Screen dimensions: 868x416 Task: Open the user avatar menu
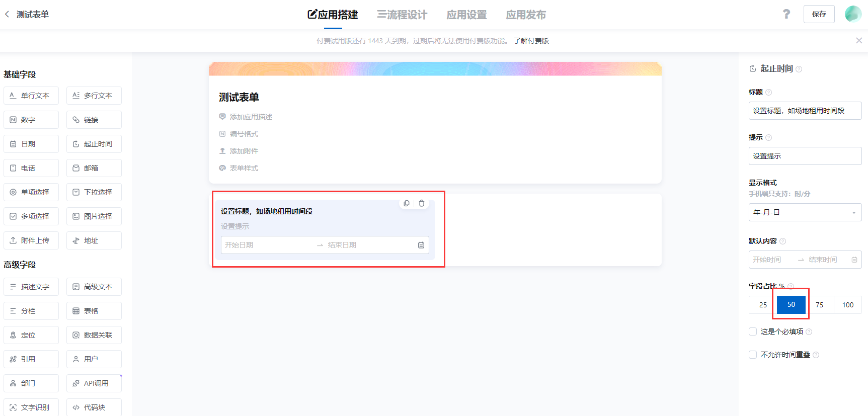pyautogui.click(x=853, y=14)
